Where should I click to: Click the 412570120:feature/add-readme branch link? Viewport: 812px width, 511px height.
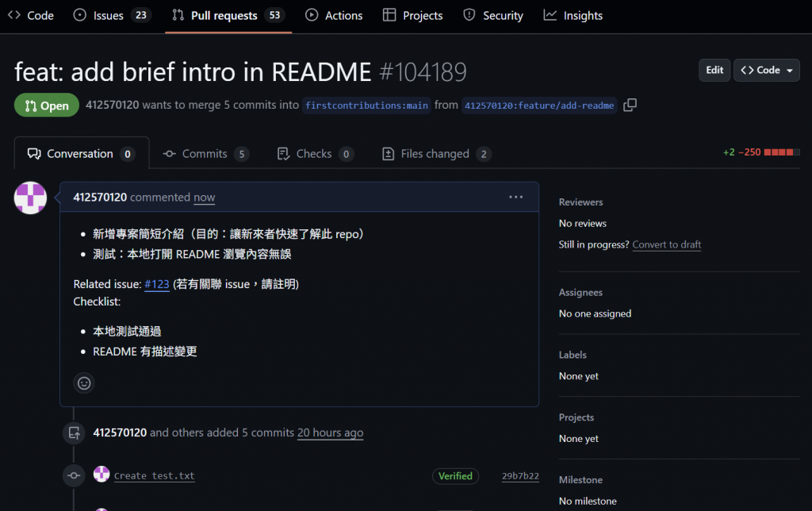(539, 106)
